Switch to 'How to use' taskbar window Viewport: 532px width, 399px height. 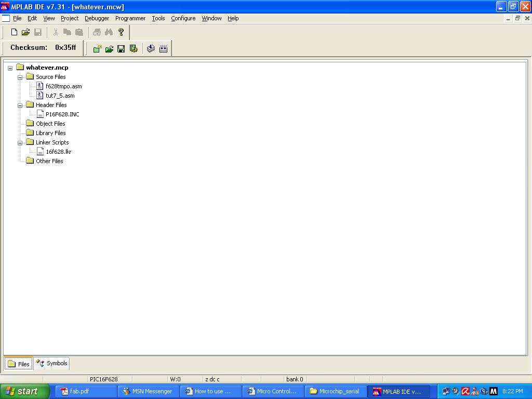pyautogui.click(x=210, y=391)
